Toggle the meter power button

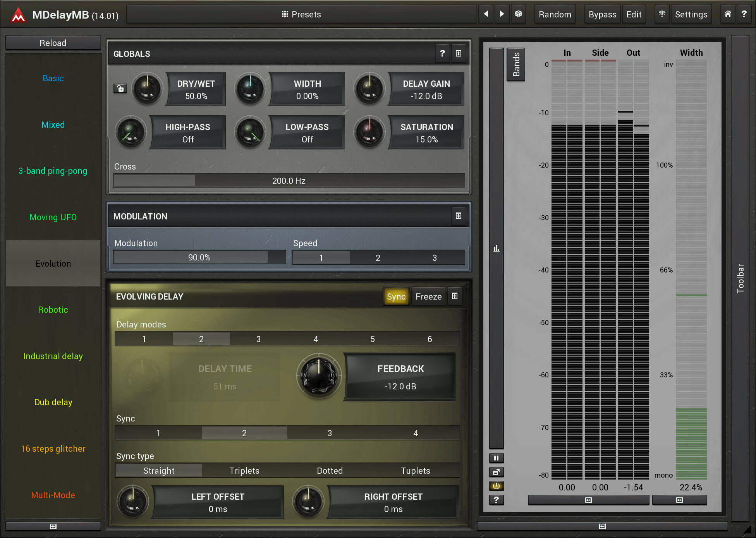pyautogui.click(x=496, y=486)
